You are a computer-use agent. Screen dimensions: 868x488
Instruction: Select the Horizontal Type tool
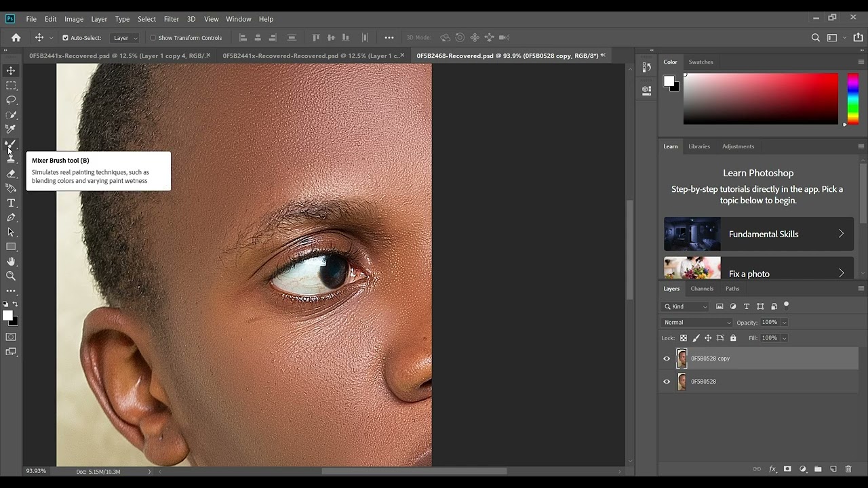11,203
